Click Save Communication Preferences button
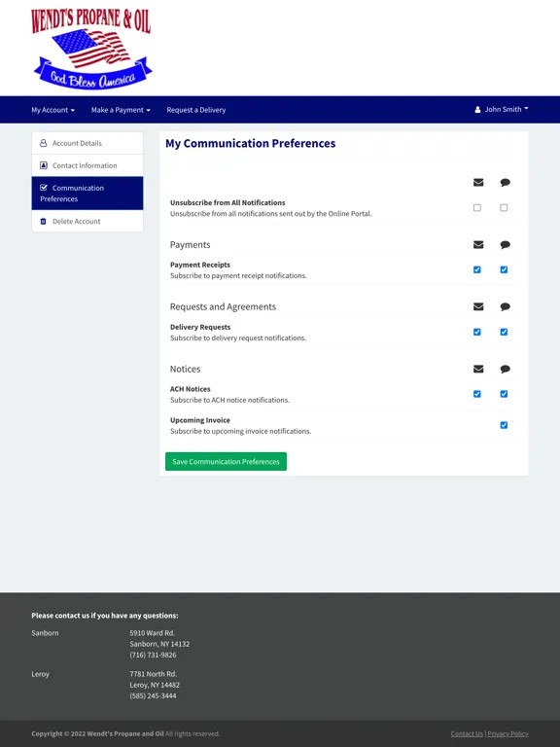Image resolution: width=560 pixels, height=747 pixels. tap(226, 462)
